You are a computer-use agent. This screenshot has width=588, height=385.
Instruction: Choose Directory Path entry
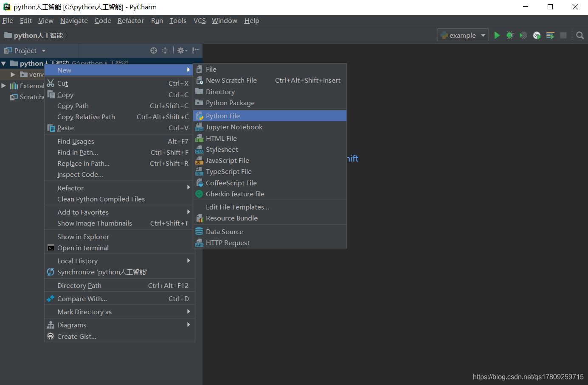(x=120, y=285)
